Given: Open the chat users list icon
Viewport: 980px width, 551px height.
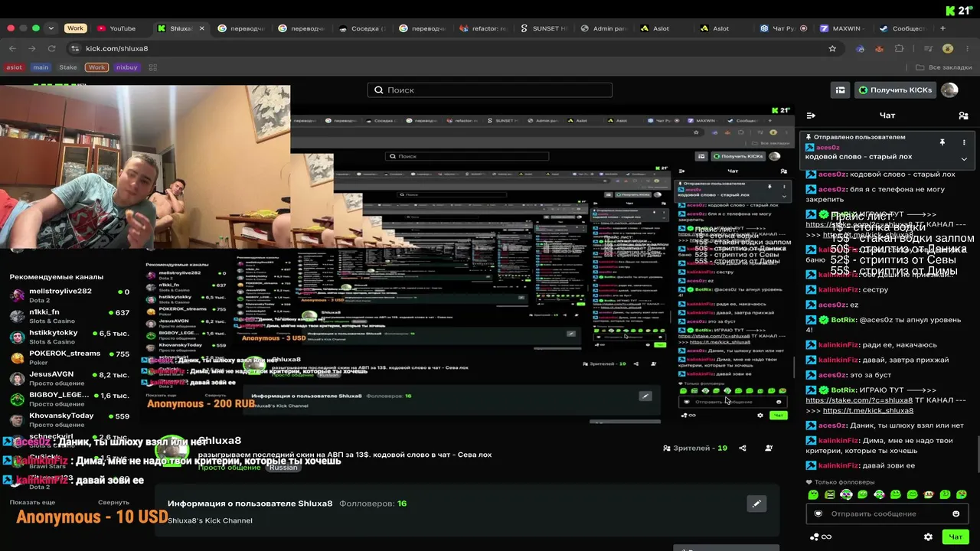Looking at the screenshot, I should tap(963, 116).
